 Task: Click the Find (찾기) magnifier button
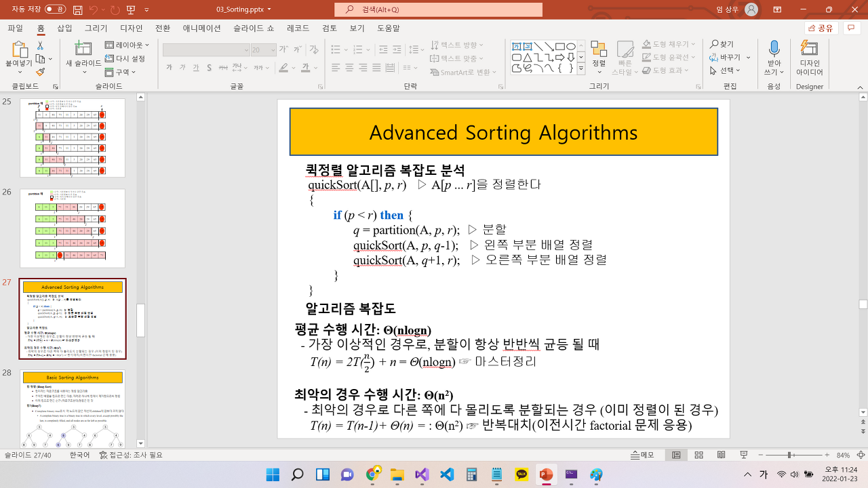[722, 44]
